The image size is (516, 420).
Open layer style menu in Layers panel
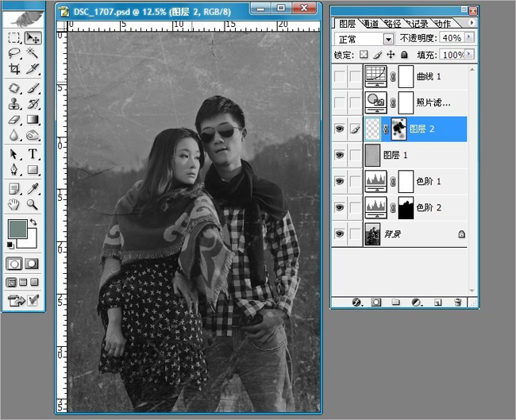[x=357, y=302]
